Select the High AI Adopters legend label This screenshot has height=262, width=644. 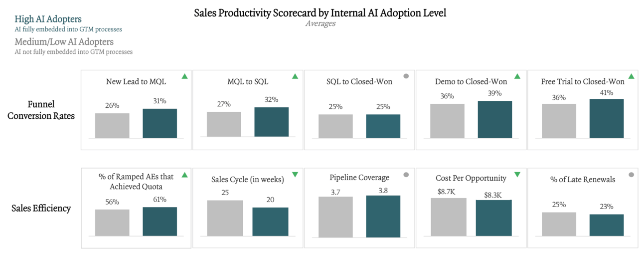coord(48,19)
